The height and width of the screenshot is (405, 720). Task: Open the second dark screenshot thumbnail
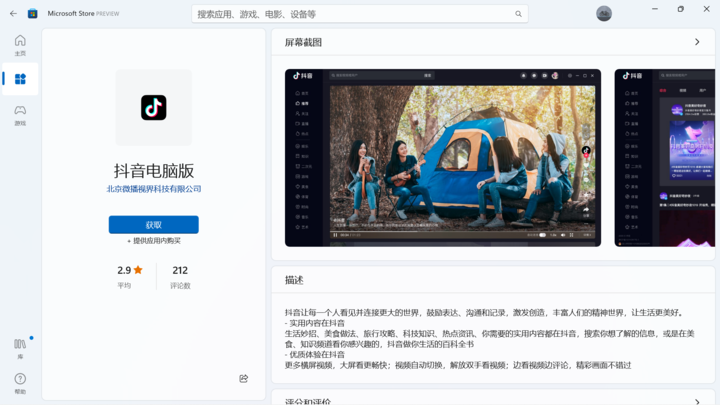click(664, 157)
